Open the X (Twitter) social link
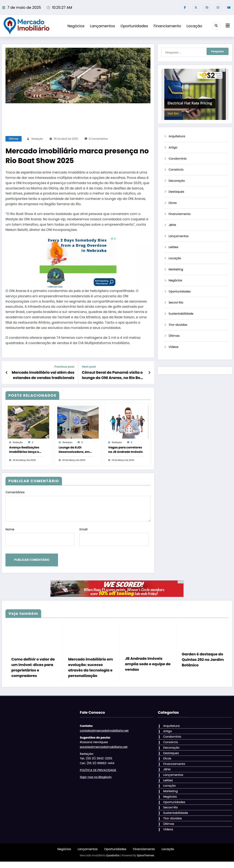The width and height of the screenshot is (234, 868). tap(196, 7)
